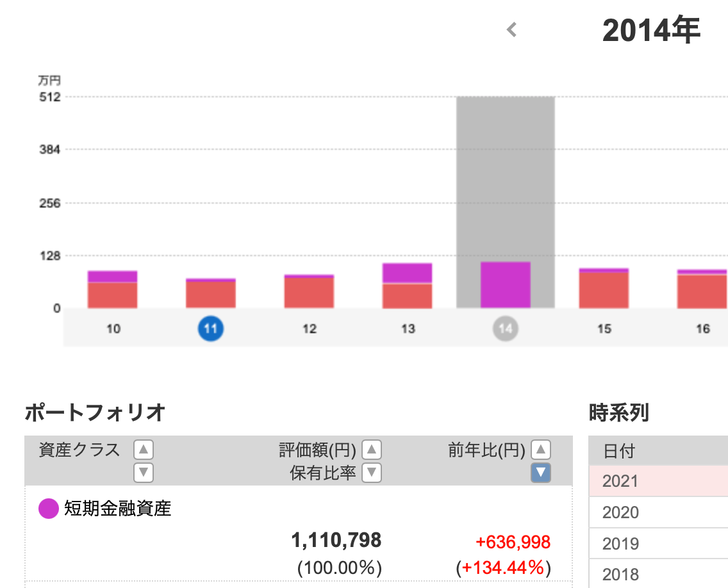Click purple bar segment for year 13

coord(407,273)
